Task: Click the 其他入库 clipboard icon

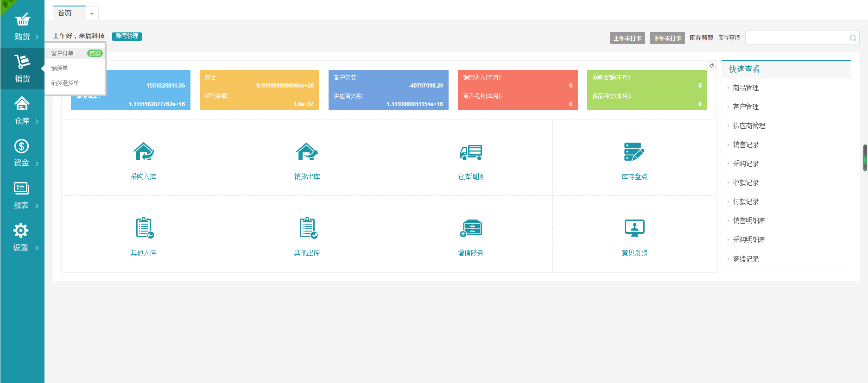Action: (x=144, y=228)
